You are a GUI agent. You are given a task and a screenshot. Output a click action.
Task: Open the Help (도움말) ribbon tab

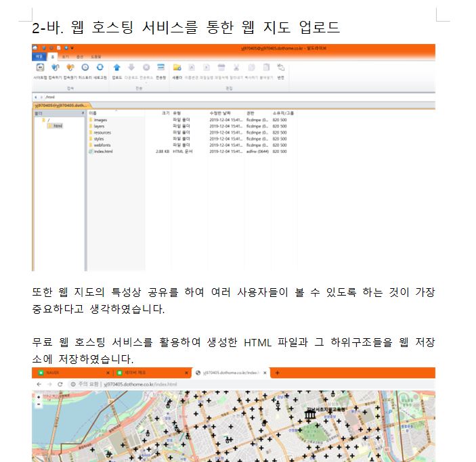tap(95, 57)
